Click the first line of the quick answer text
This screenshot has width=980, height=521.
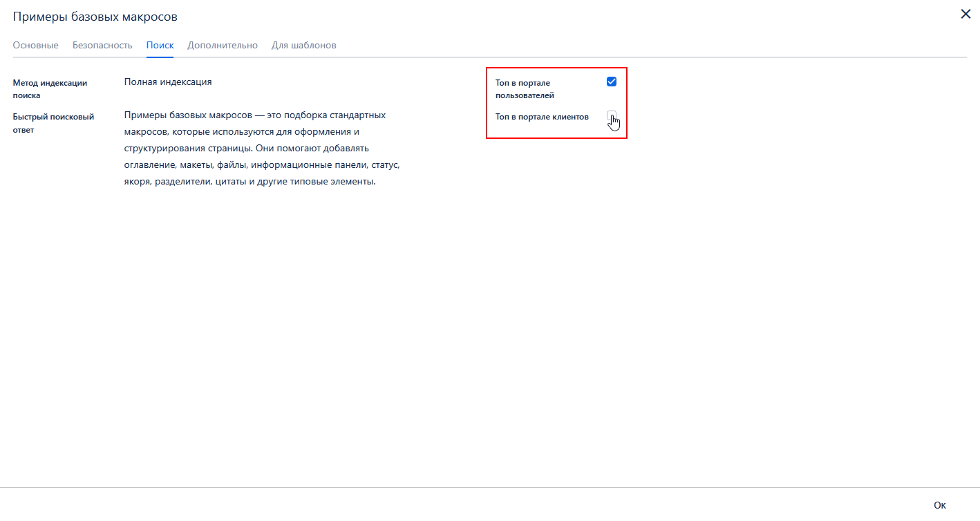pos(255,115)
